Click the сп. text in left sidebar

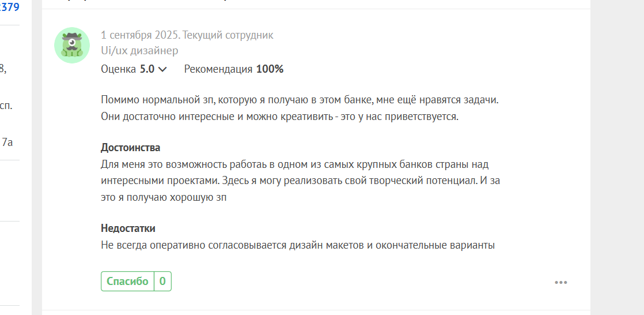point(6,106)
